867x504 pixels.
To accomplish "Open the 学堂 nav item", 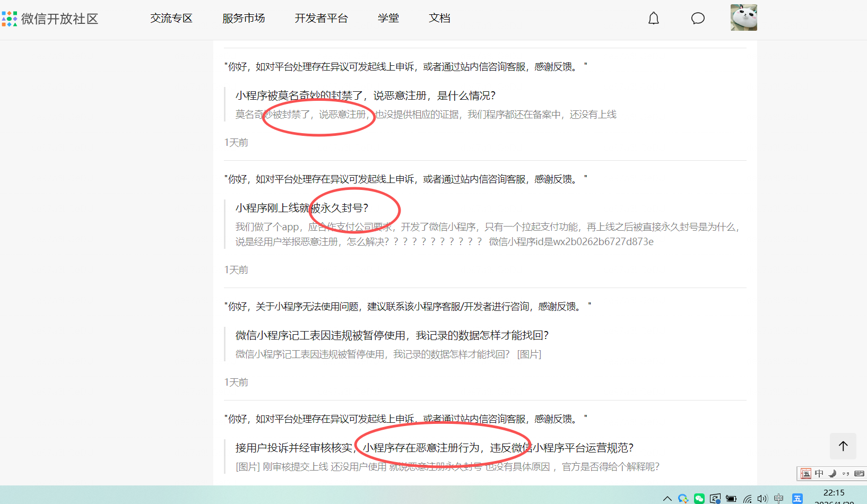I will (x=388, y=19).
